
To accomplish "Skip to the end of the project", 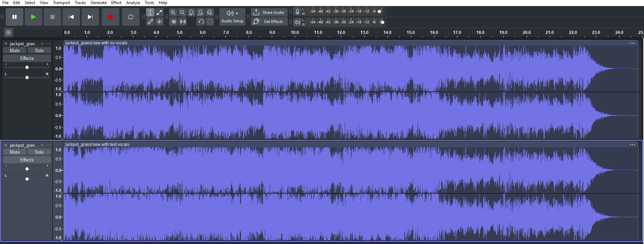I will coord(90,17).
